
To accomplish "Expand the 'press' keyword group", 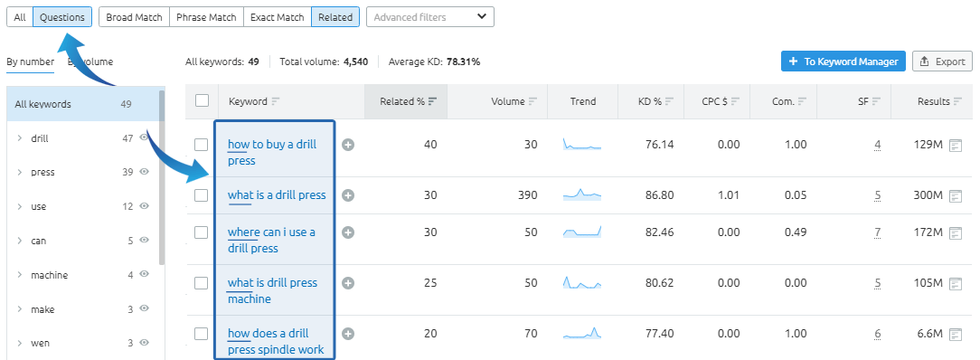I will click(20, 172).
